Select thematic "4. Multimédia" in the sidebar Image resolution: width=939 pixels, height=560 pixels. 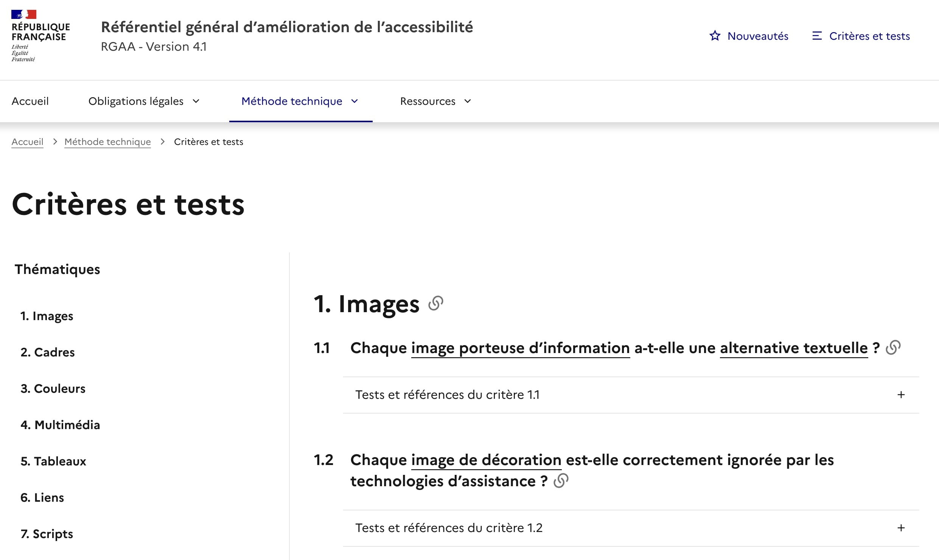[x=60, y=425]
